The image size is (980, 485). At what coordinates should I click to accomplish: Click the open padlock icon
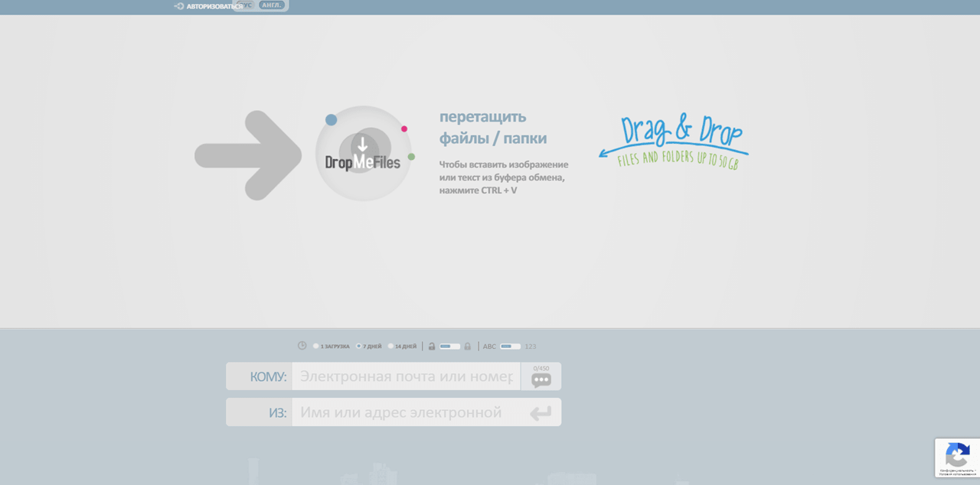click(432, 347)
